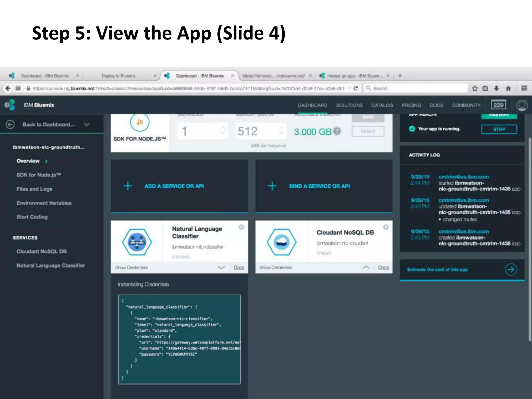Click the 229 trial days counter box
Image resolution: width=532 pixels, height=399 pixels.
498,105
